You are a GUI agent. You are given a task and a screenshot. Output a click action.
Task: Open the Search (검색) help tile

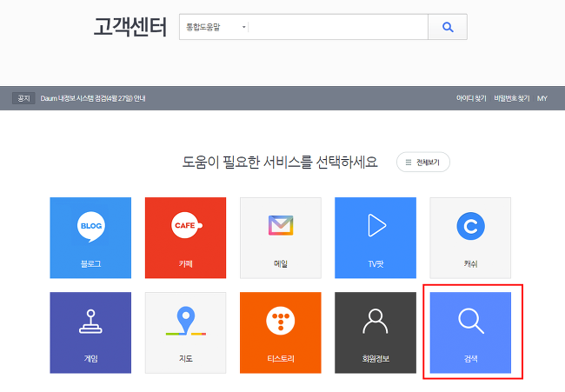click(x=470, y=333)
